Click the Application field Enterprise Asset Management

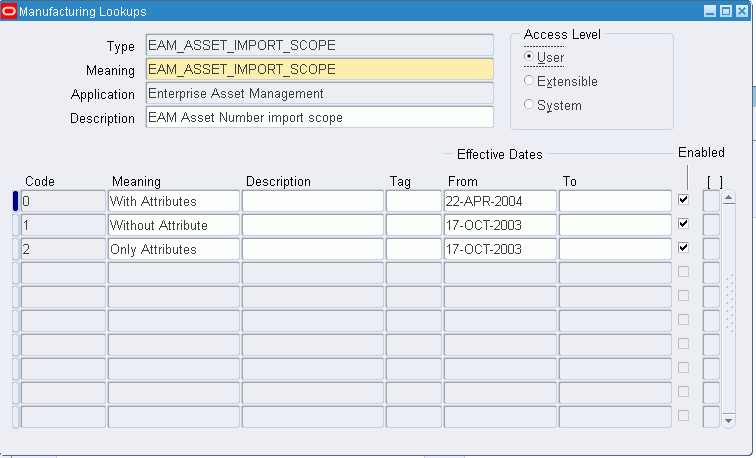coord(320,94)
